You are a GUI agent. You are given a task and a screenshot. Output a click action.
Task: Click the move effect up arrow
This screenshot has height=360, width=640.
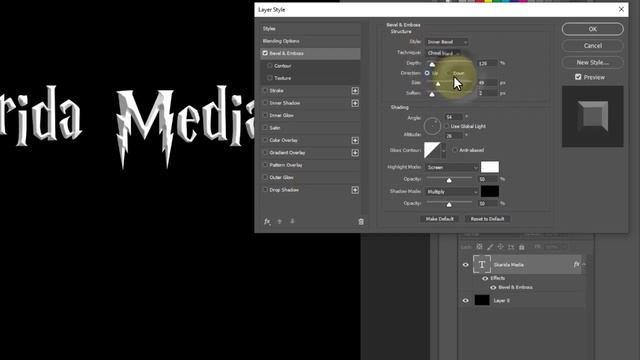(x=280, y=221)
